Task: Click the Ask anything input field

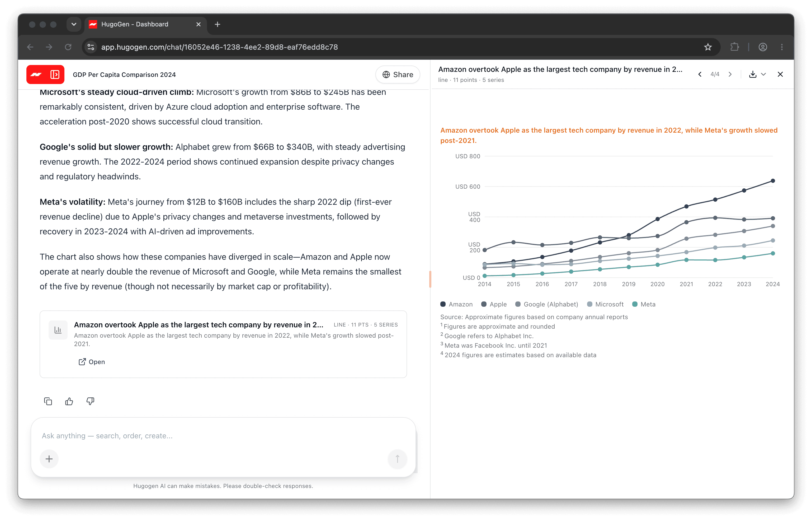Action: click(x=223, y=436)
